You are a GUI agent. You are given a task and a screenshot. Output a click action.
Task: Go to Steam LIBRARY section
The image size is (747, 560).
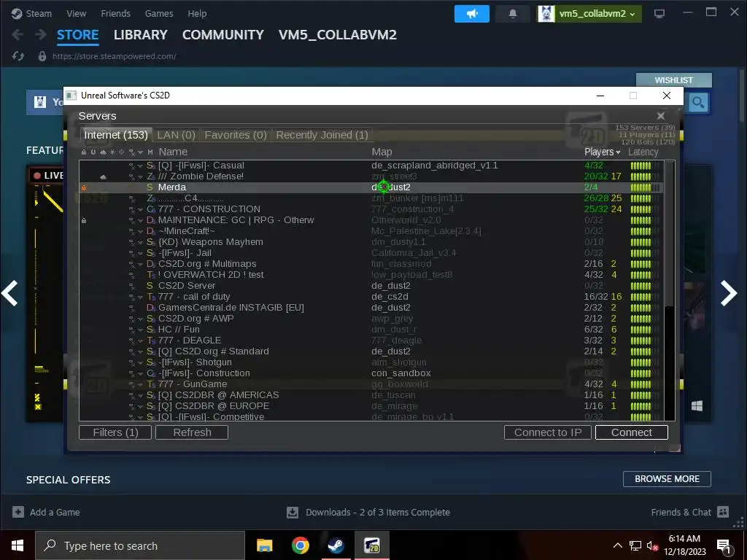point(141,35)
